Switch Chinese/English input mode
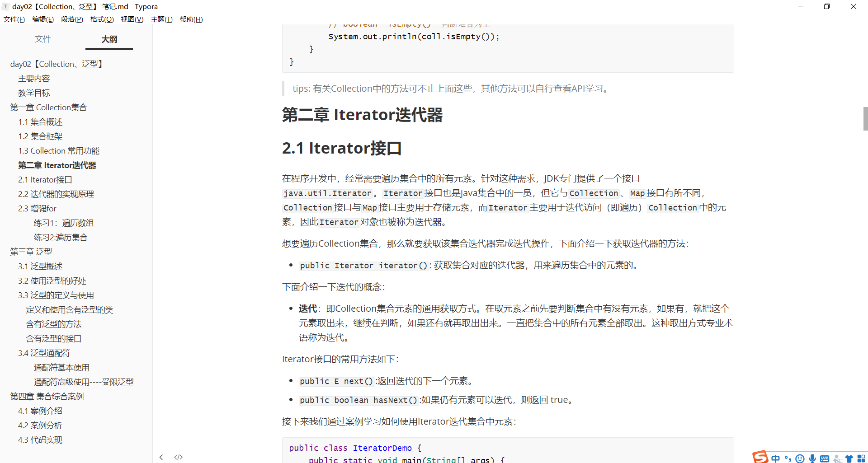The width and height of the screenshot is (868, 463). pos(776,458)
